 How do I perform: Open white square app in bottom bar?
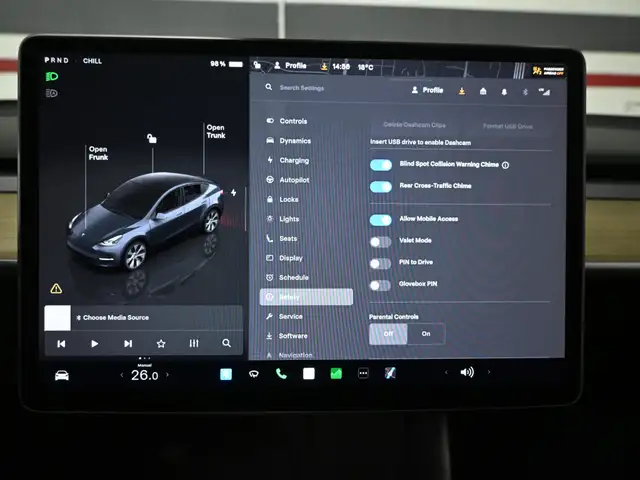pyautogui.click(x=309, y=373)
